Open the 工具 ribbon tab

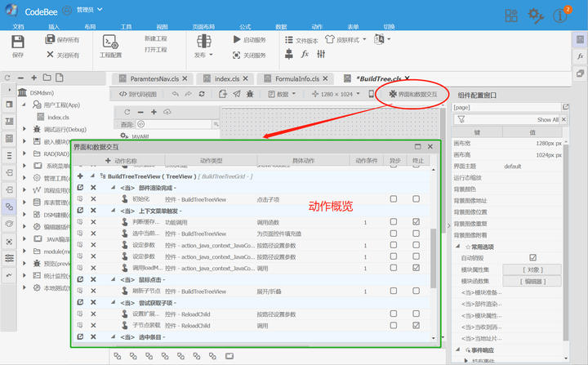pyautogui.click(x=126, y=27)
